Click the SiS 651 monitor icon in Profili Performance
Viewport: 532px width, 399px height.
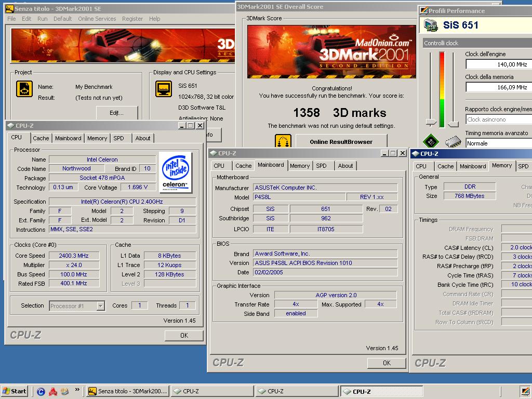coord(431,25)
